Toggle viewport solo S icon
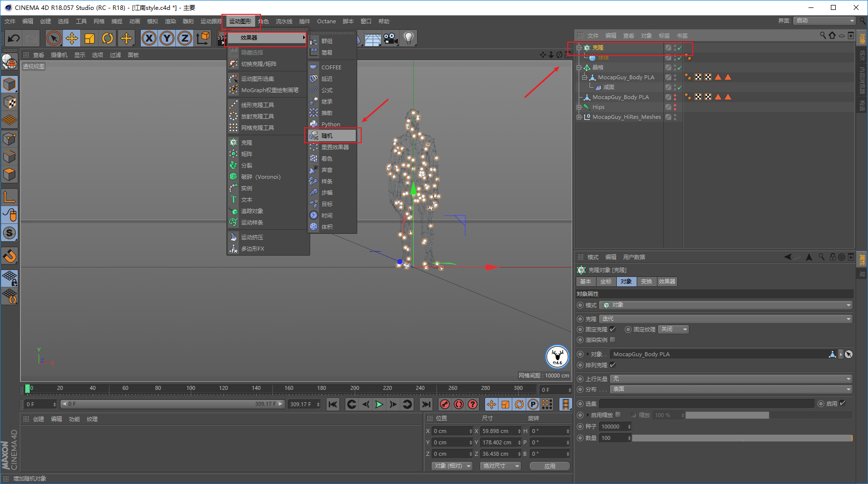The height and width of the screenshot is (484, 868). click(9, 233)
